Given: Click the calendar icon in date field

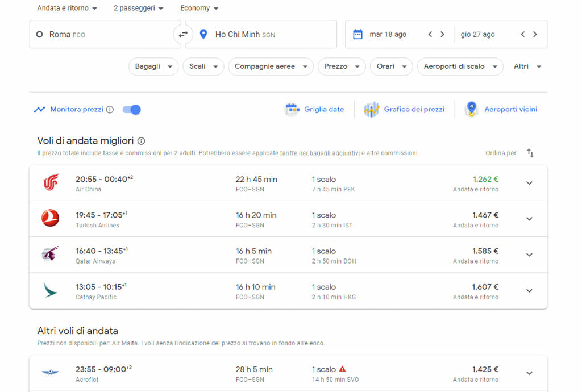Looking at the screenshot, I should [x=357, y=35].
